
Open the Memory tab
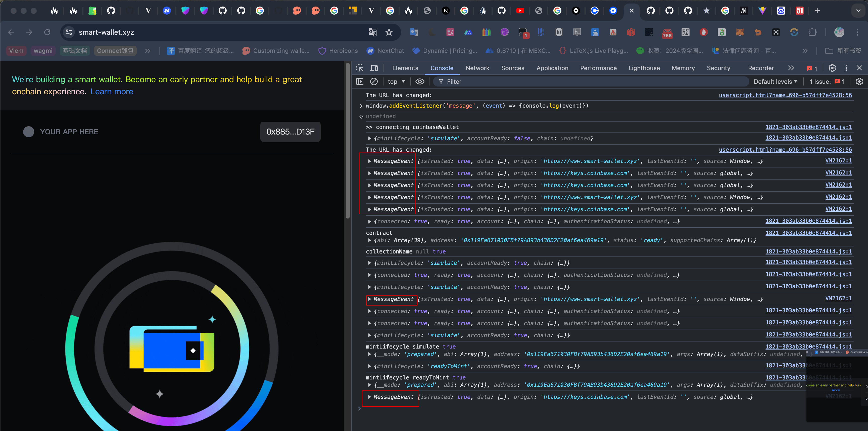point(683,68)
